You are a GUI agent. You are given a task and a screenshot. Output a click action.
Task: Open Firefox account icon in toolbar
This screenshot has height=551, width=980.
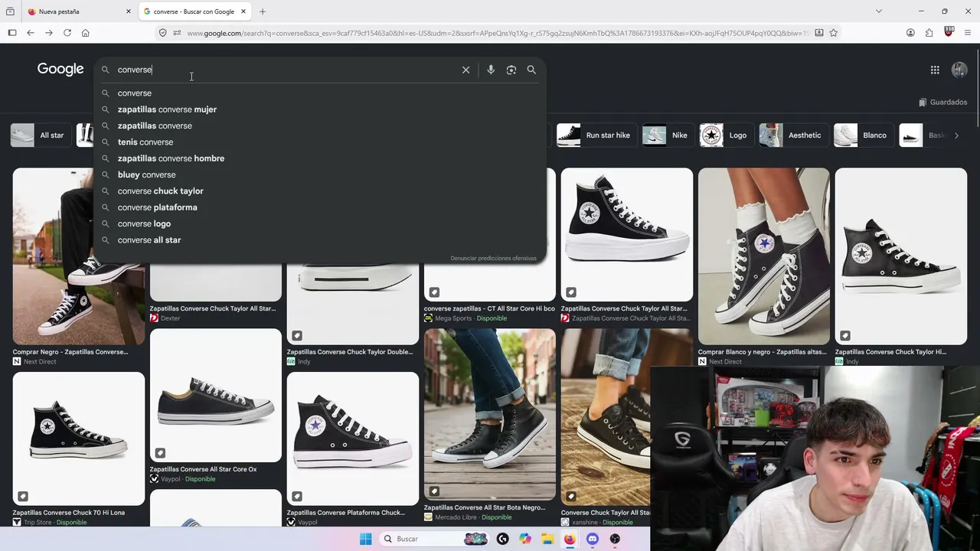(910, 33)
